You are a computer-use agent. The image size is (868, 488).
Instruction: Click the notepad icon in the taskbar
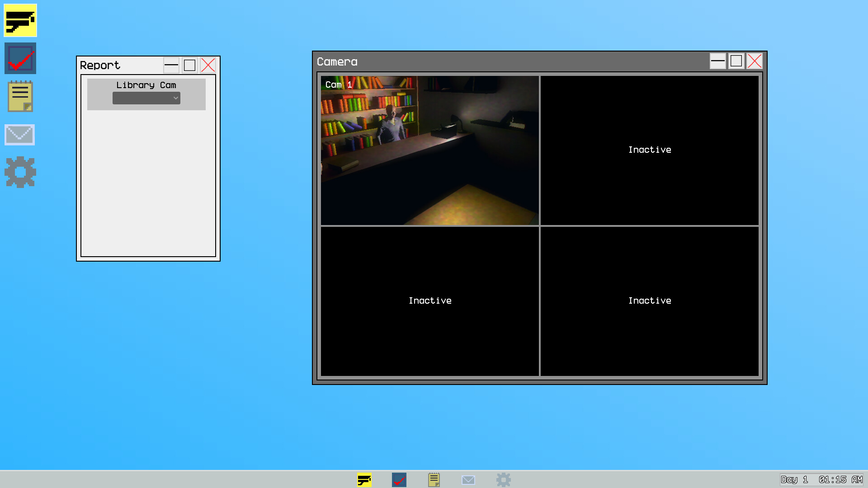(x=434, y=479)
